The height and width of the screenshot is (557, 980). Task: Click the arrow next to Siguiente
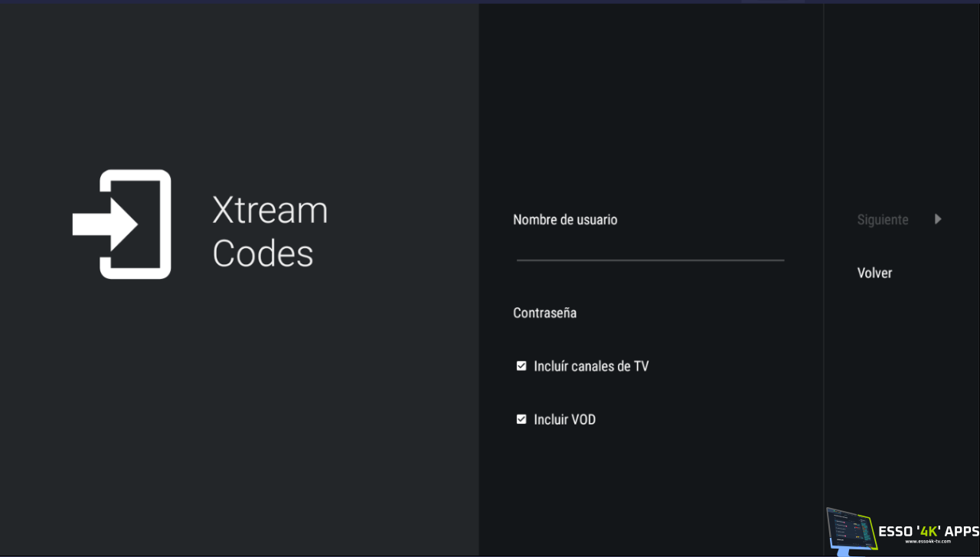(x=938, y=219)
